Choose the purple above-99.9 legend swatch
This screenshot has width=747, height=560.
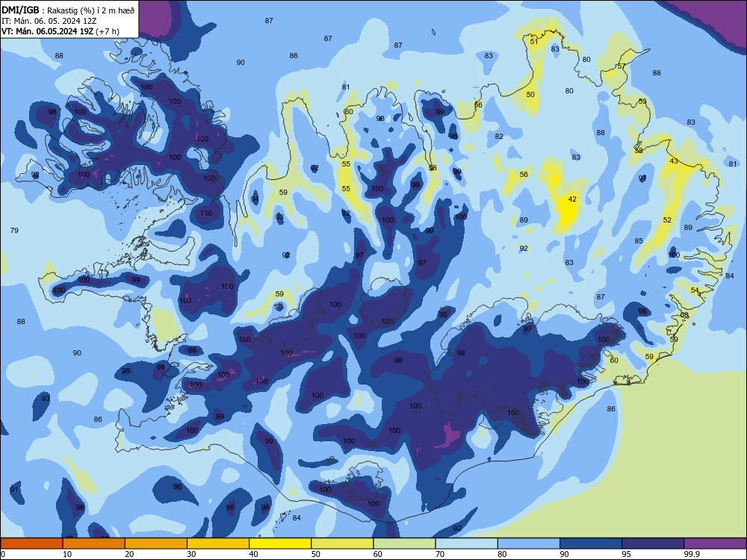coord(715,544)
